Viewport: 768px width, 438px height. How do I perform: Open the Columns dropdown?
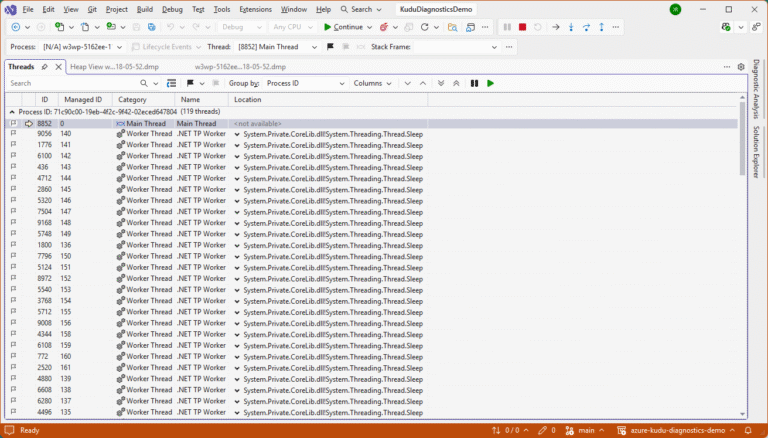[372, 83]
